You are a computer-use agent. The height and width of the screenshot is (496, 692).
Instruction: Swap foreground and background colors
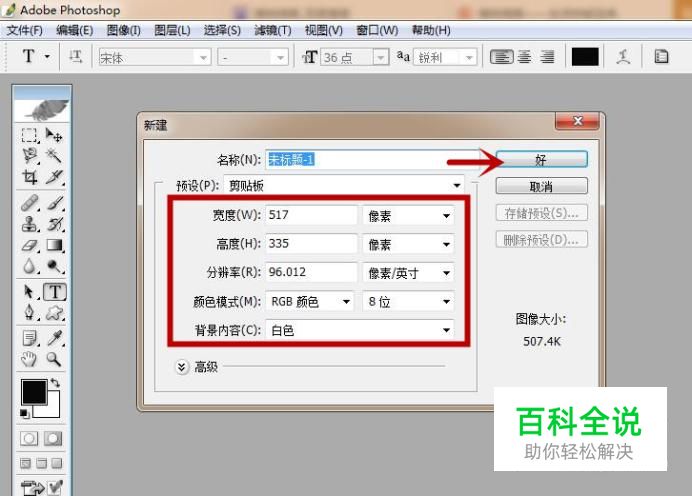coord(55,383)
